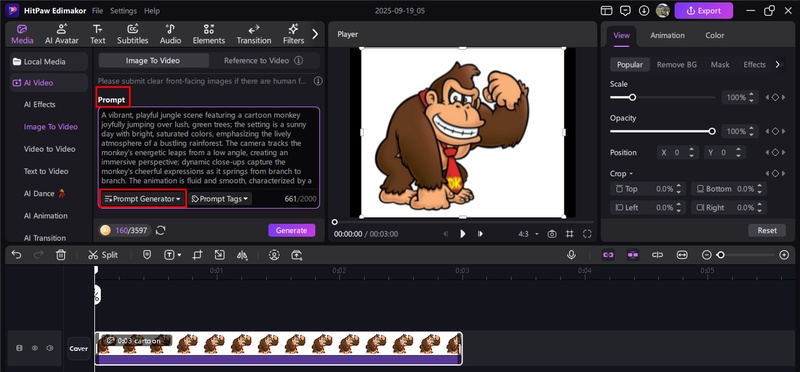Show more View sub-tabs with the chevron
This screenshot has width=800, height=372.
(778, 64)
